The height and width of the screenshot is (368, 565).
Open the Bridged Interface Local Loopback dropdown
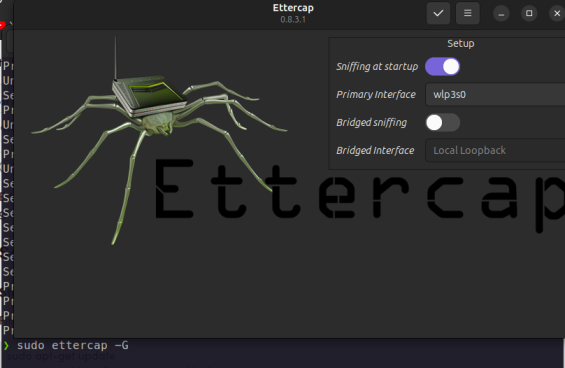495,150
